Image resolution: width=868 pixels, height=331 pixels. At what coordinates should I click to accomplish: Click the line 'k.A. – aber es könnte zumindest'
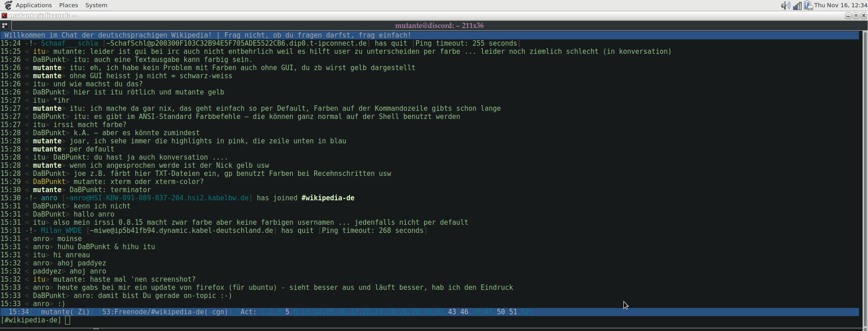pos(137,133)
